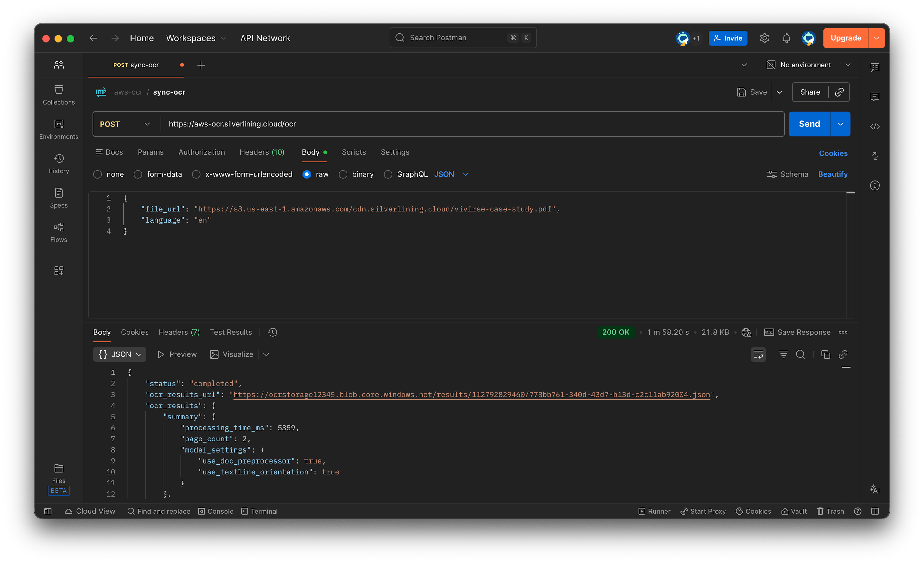Toggle the response word wrap icon
924x564 pixels.
pyautogui.click(x=758, y=354)
